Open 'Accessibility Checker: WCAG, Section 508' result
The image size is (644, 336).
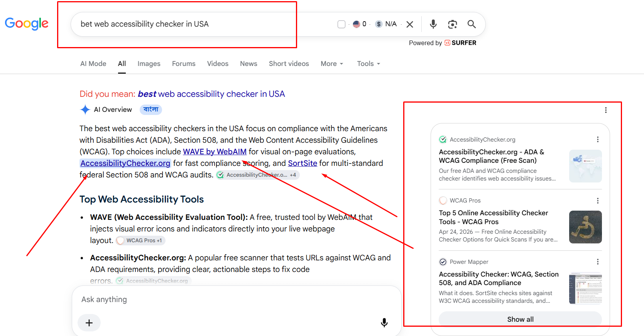[x=499, y=279]
